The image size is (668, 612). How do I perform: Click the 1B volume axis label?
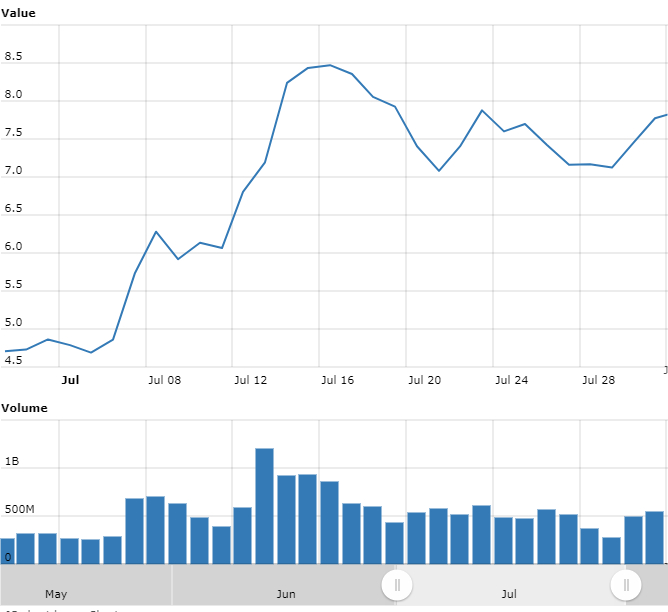click(x=12, y=461)
